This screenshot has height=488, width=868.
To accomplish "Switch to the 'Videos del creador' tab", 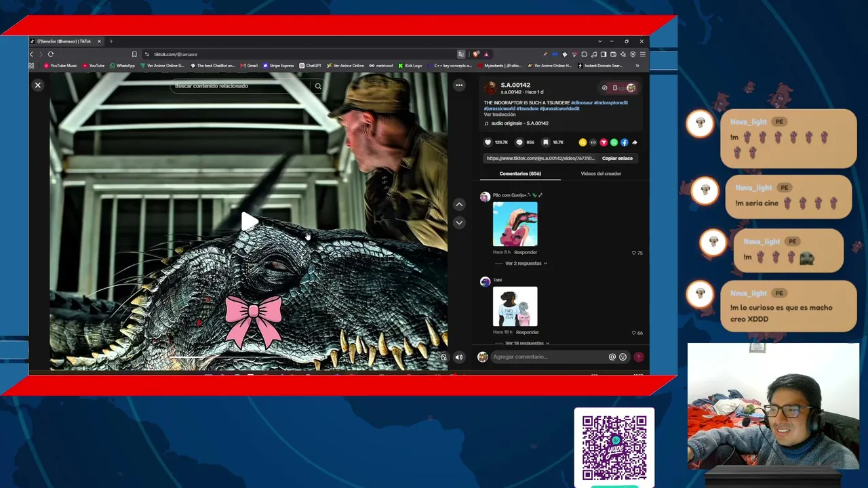I will (601, 174).
